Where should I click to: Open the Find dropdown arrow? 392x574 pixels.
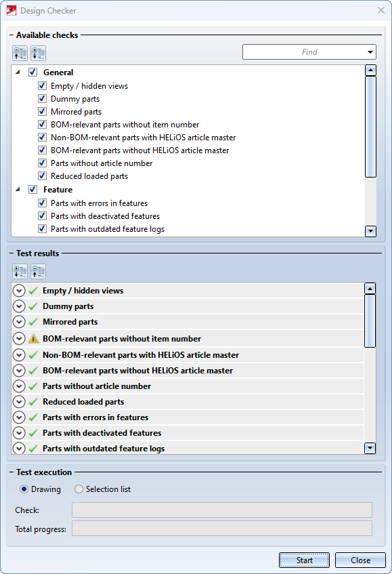point(370,52)
